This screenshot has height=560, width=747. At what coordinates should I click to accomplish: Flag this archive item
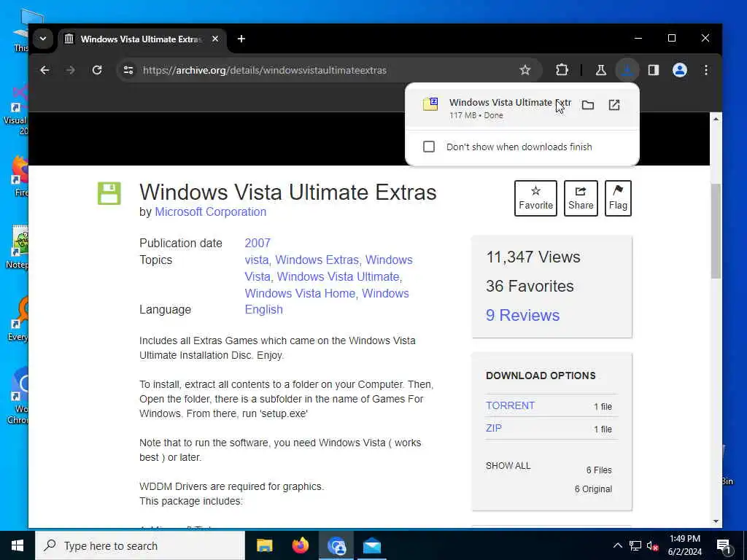point(618,198)
